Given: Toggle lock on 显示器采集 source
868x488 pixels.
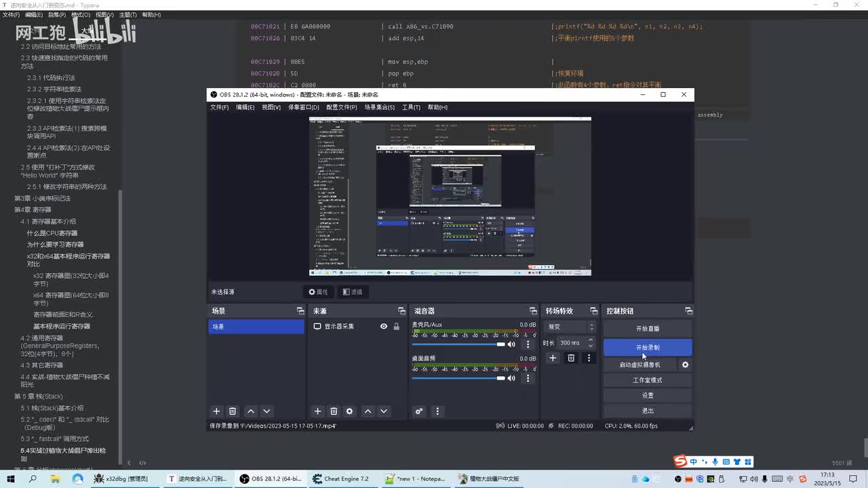Looking at the screenshot, I should 396,327.
